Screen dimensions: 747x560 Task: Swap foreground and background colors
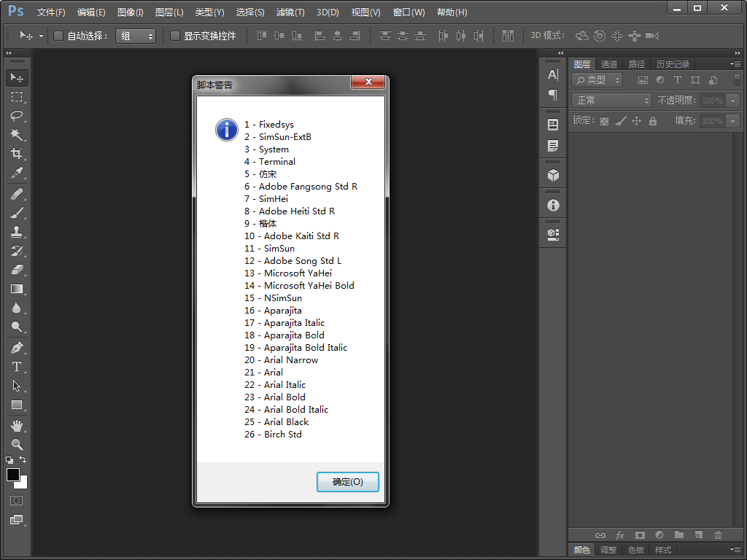point(23,459)
